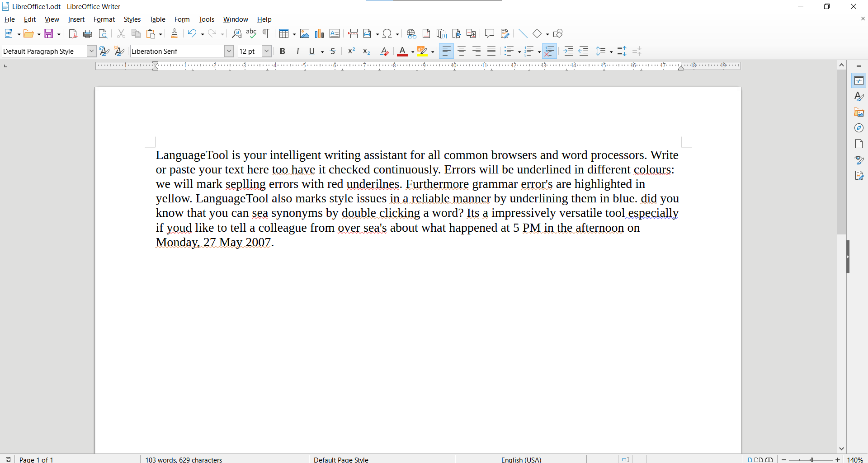This screenshot has width=868, height=463.
Task: Click the Cut scissors icon
Action: click(x=121, y=34)
